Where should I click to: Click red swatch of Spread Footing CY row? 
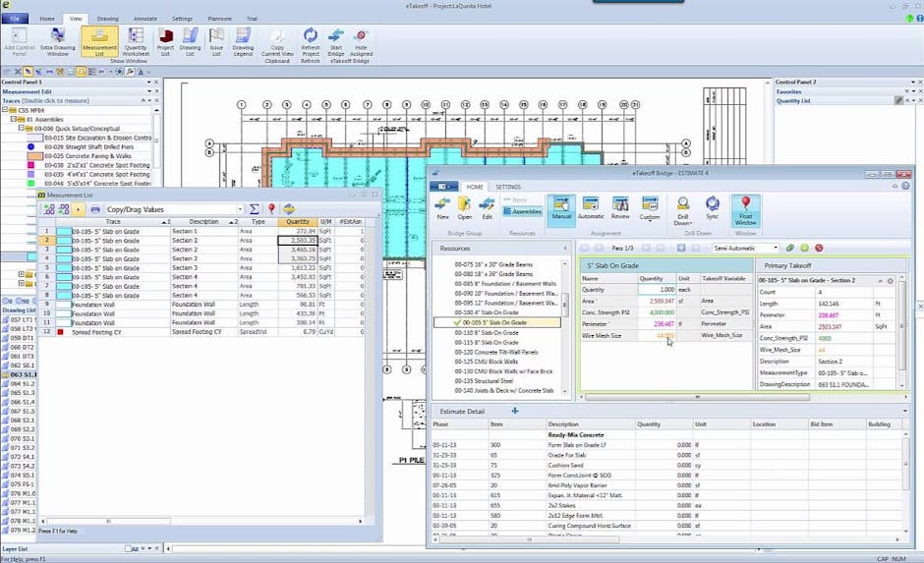click(60, 332)
